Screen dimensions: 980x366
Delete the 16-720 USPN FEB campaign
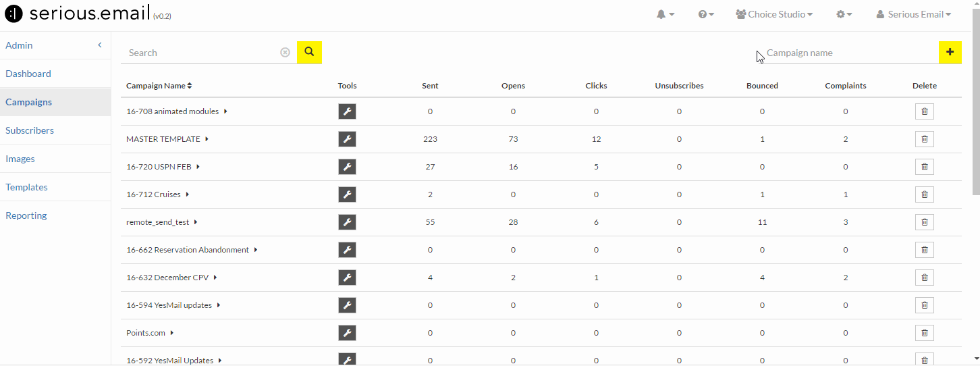[925, 167]
